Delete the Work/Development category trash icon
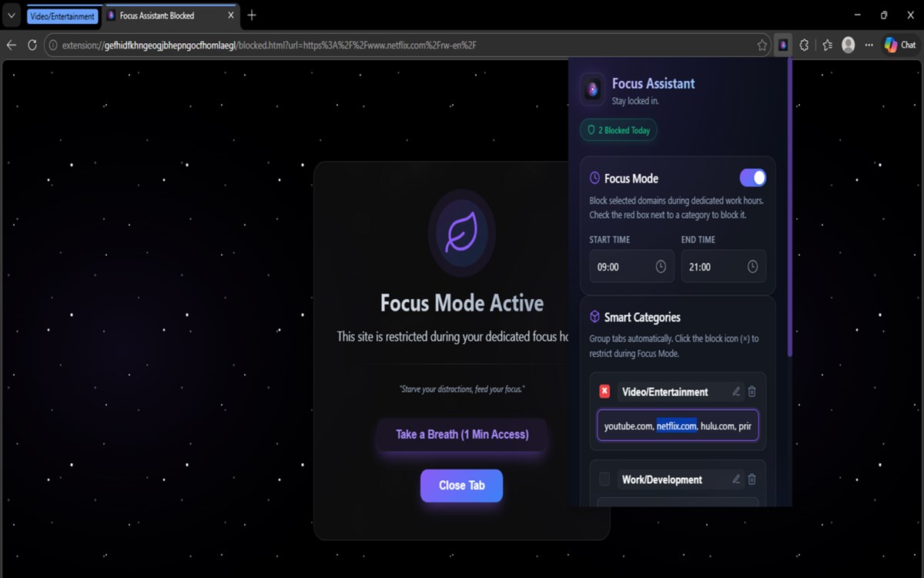 [752, 479]
